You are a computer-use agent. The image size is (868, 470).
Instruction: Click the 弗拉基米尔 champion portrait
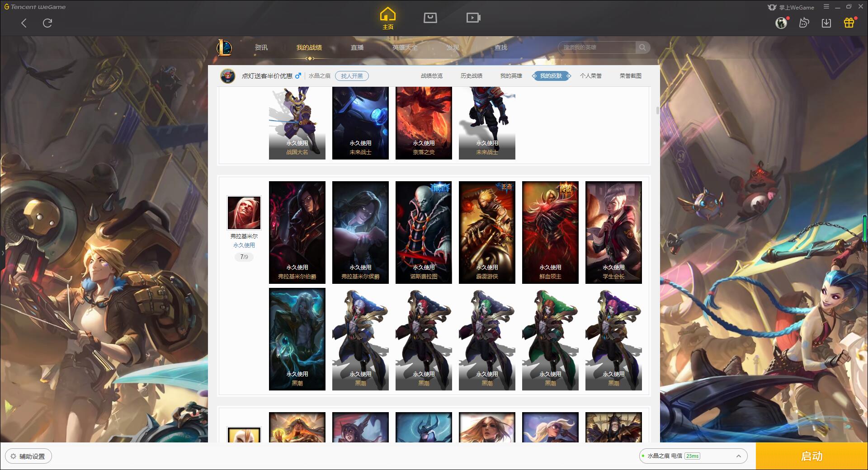(x=244, y=213)
